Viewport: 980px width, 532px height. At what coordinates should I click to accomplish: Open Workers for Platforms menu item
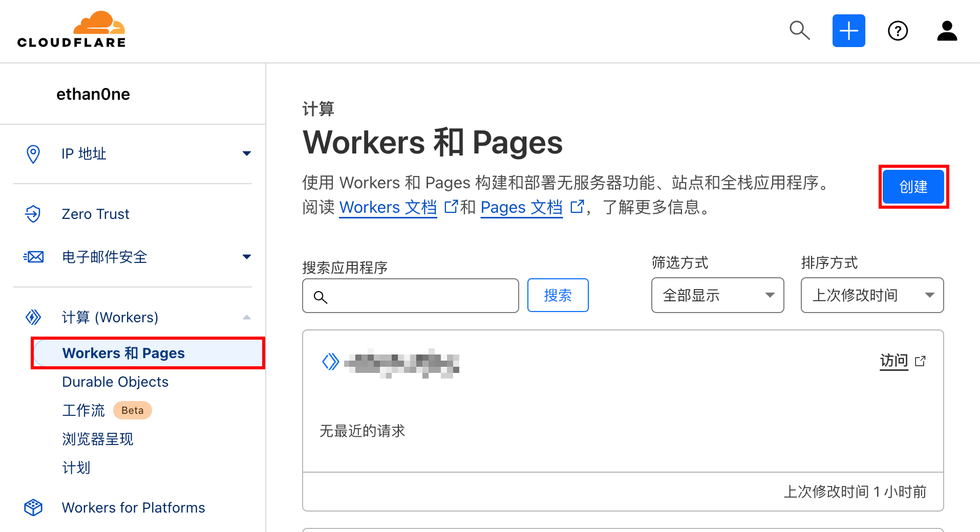(x=133, y=507)
